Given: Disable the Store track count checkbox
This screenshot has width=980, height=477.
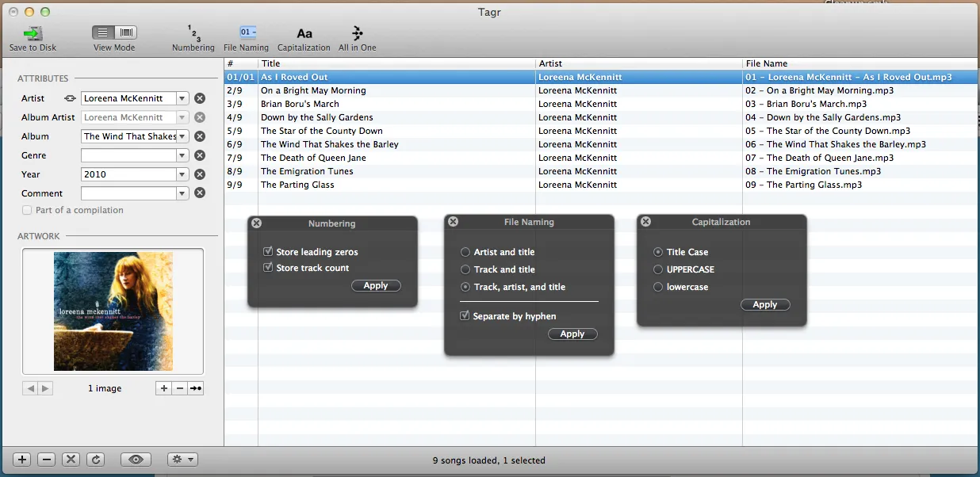Looking at the screenshot, I should (269, 268).
